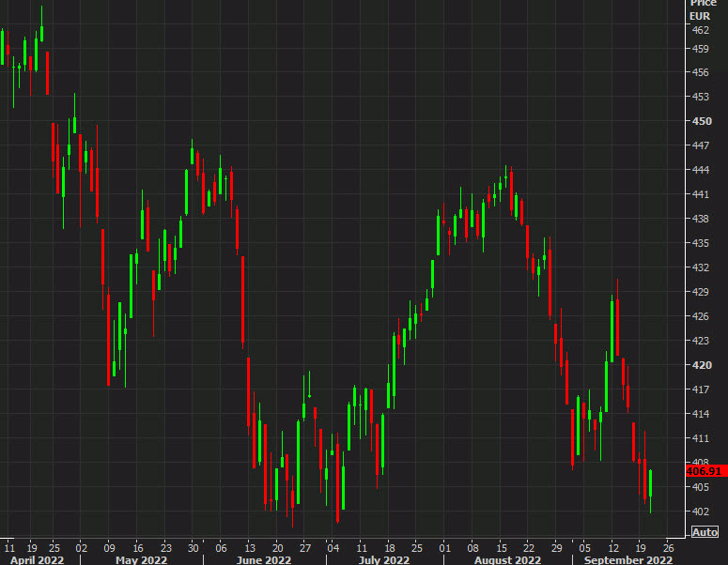Select the June 2022 month label
728x565 pixels.
tap(264, 560)
